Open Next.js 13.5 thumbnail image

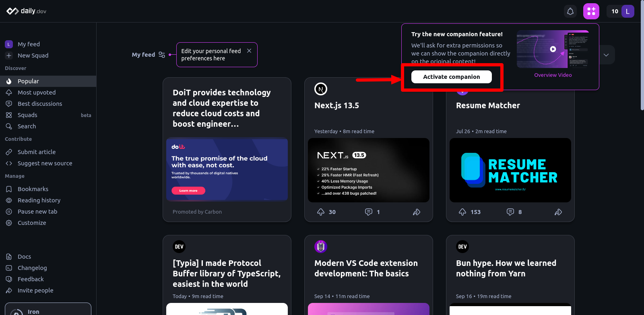pyautogui.click(x=369, y=170)
